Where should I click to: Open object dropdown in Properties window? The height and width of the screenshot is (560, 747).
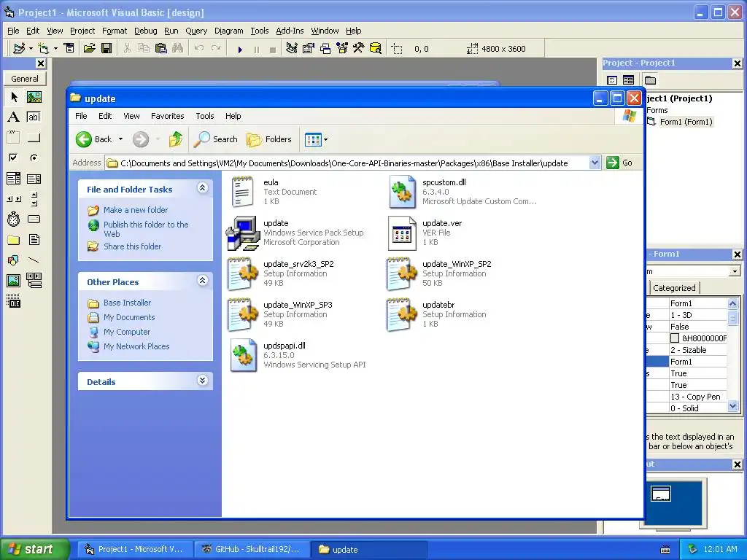[735, 271]
